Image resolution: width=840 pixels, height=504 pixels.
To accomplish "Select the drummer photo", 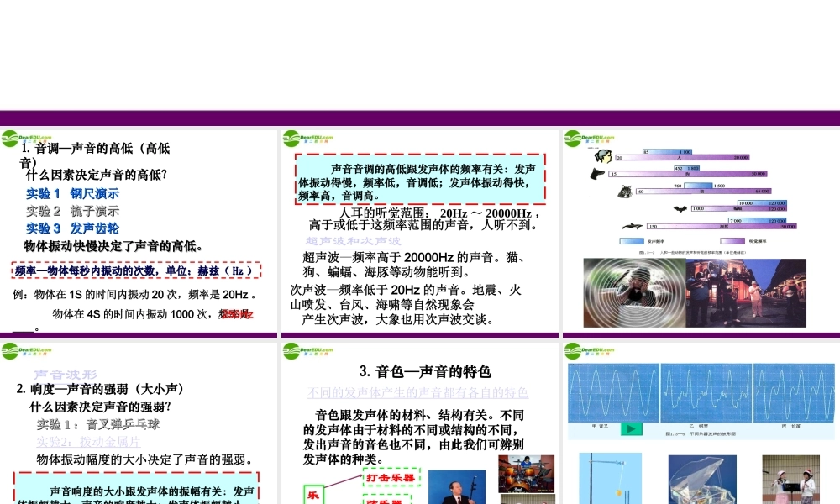I will pos(526,474).
